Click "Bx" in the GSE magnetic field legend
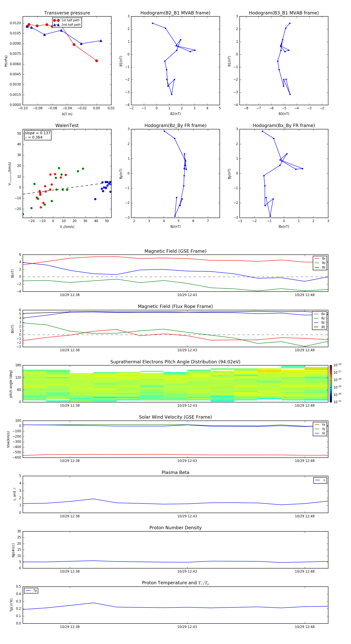Image resolution: width=351 pixels, height=644 pixels. click(324, 259)
